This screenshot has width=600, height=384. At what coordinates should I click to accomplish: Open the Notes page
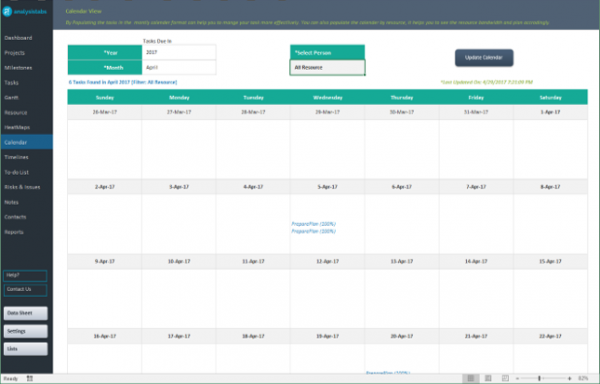click(x=11, y=202)
